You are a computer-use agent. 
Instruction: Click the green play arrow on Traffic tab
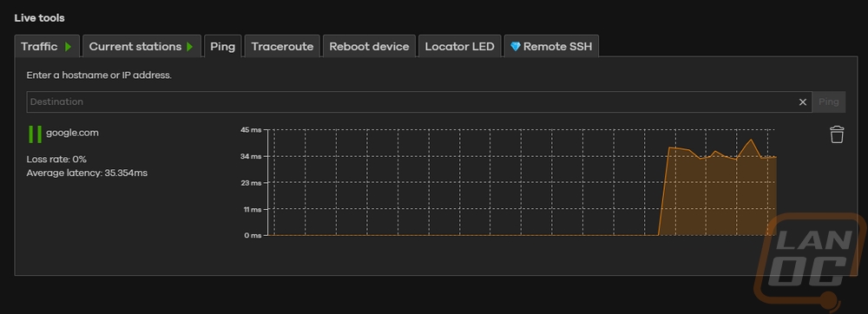(x=68, y=47)
